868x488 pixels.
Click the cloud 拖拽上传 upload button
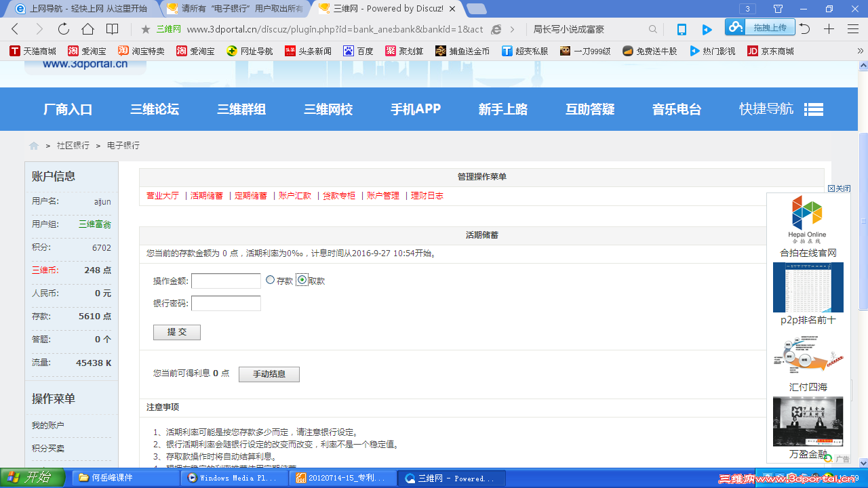pos(760,27)
